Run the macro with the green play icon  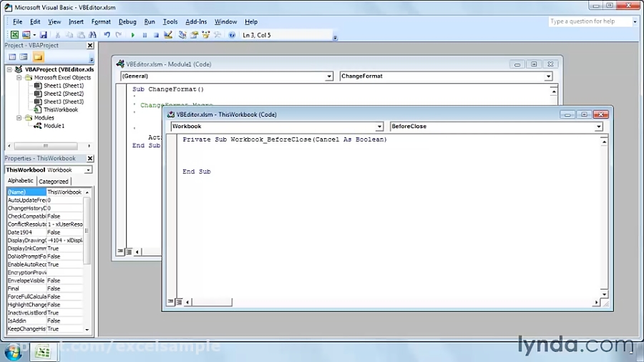point(132,34)
